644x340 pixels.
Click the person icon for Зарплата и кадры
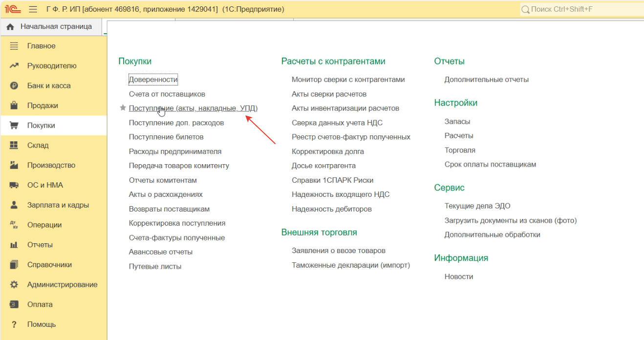tap(14, 205)
